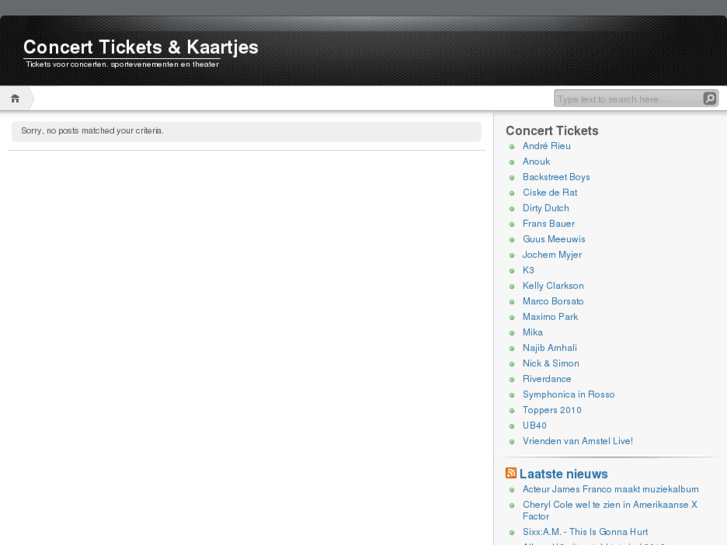Go to Toppers 2010 tickets
Image resolution: width=727 pixels, height=545 pixels.
(551, 410)
